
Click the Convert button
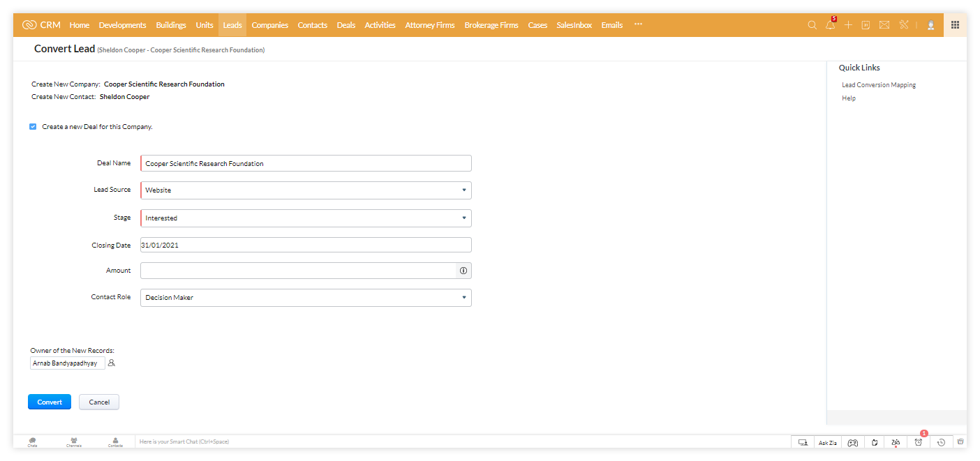click(50, 402)
